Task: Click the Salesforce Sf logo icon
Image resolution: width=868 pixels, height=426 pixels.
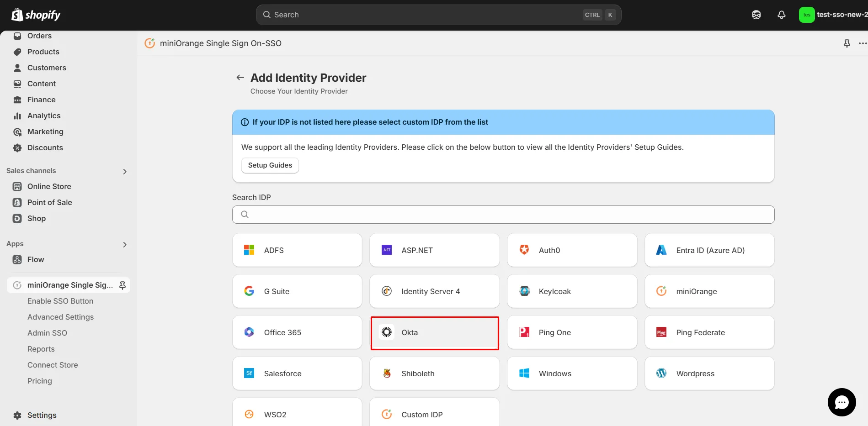Action: tap(249, 373)
